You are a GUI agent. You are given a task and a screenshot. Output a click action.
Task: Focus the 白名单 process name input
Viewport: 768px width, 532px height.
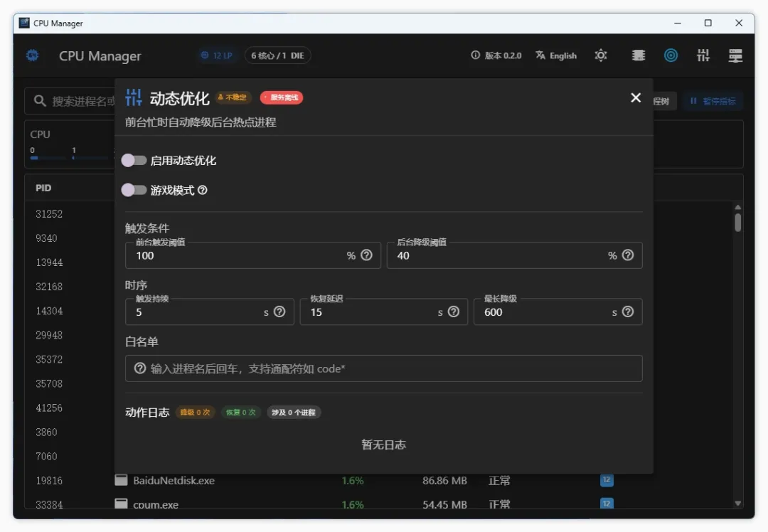[383, 368]
